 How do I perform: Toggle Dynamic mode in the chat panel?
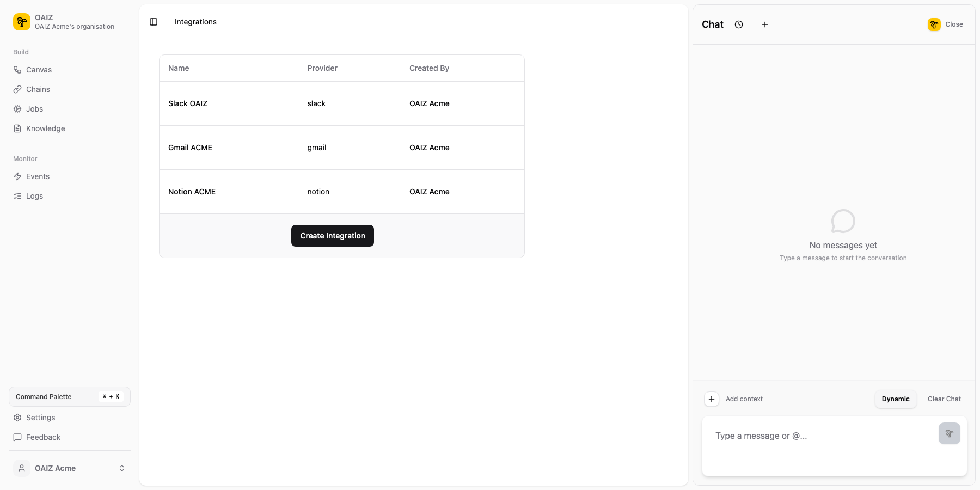[x=895, y=399]
